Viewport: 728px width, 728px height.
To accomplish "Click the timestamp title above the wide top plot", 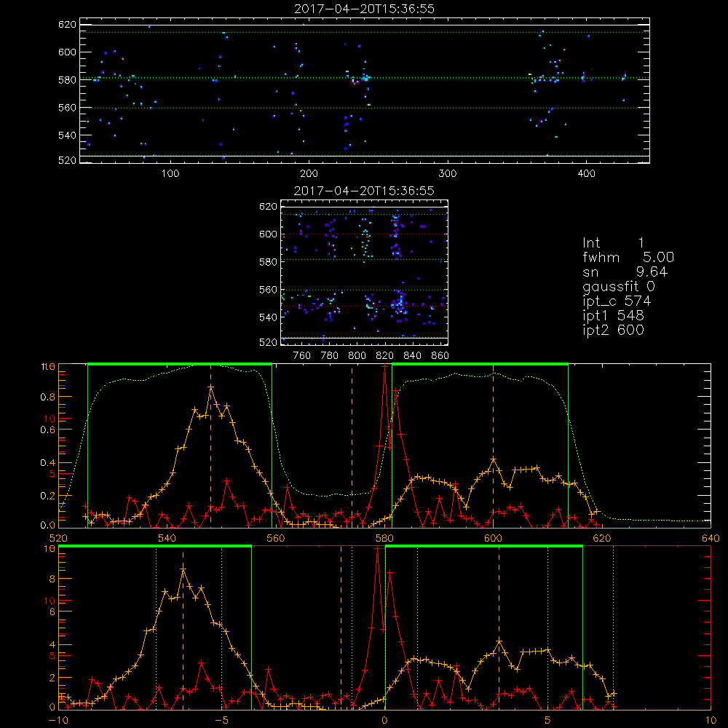I will point(365,9).
